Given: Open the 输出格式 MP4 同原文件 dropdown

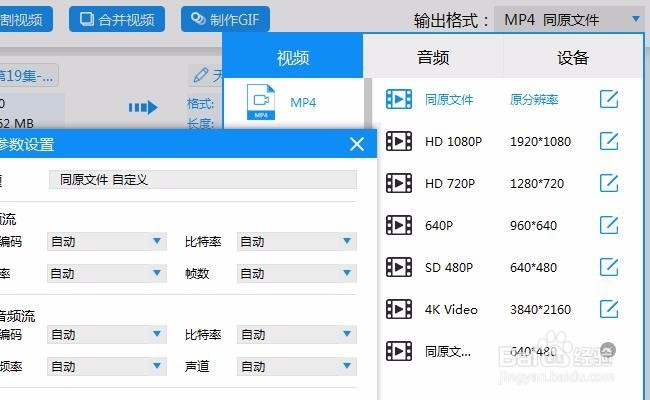Looking at the screenshot, I should pyautogui.click(x=568, y=19).
